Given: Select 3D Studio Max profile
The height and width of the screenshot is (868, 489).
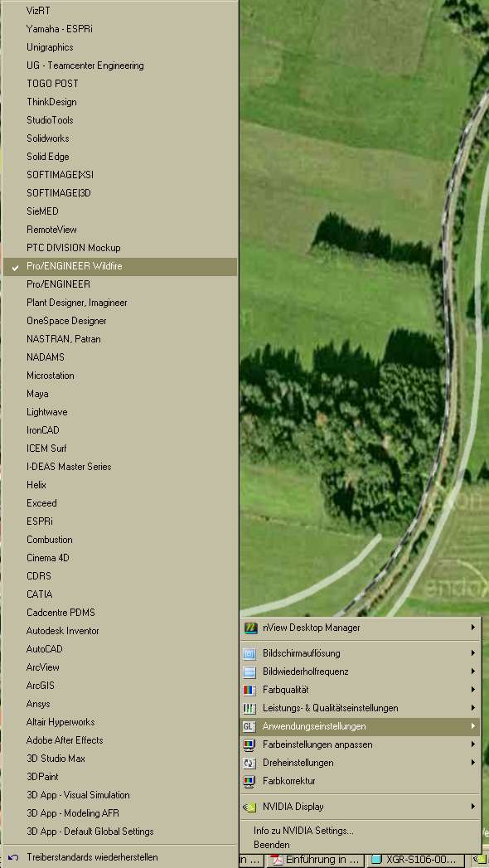Looking at the screenshot, I should pyautogui.click(x=120, y=759).
